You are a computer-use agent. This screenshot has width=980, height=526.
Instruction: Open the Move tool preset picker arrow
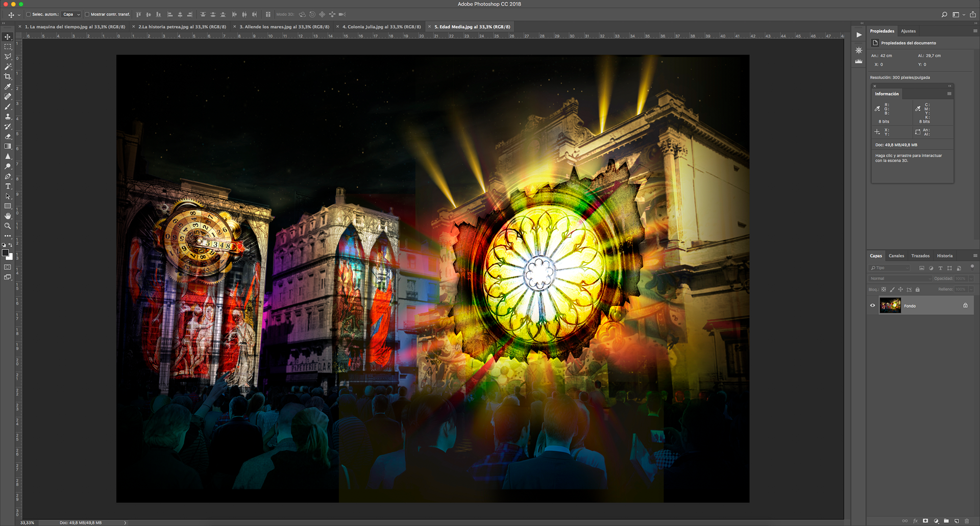(x=19, y=15)
